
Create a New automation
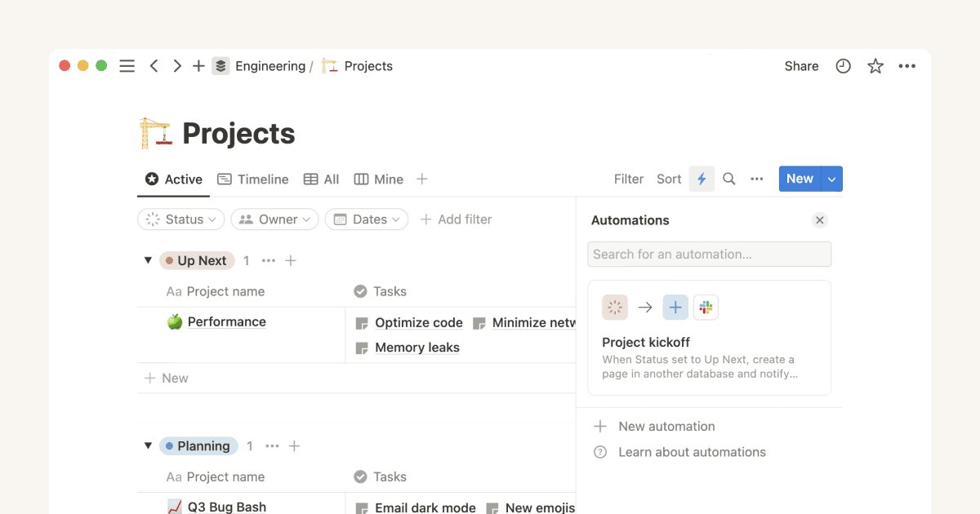(x=666, y=426)
